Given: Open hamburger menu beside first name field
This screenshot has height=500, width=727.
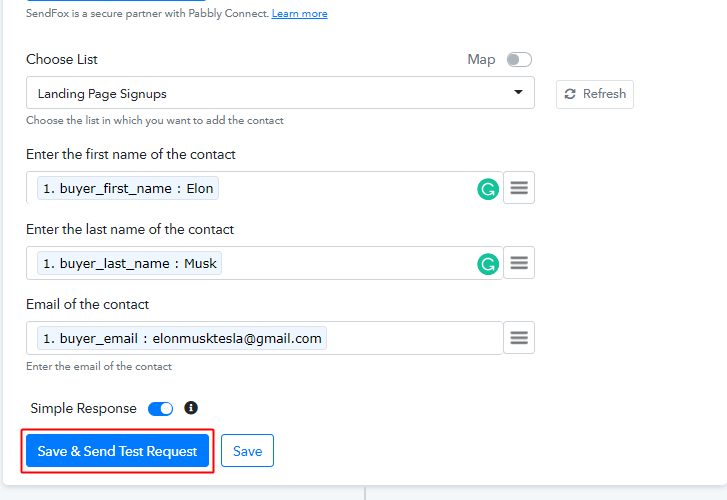Looking at the screenshot, I should click(518, 188).
